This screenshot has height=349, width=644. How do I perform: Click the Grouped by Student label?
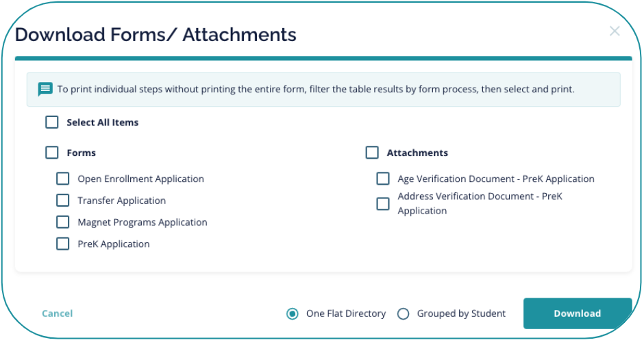461,313
